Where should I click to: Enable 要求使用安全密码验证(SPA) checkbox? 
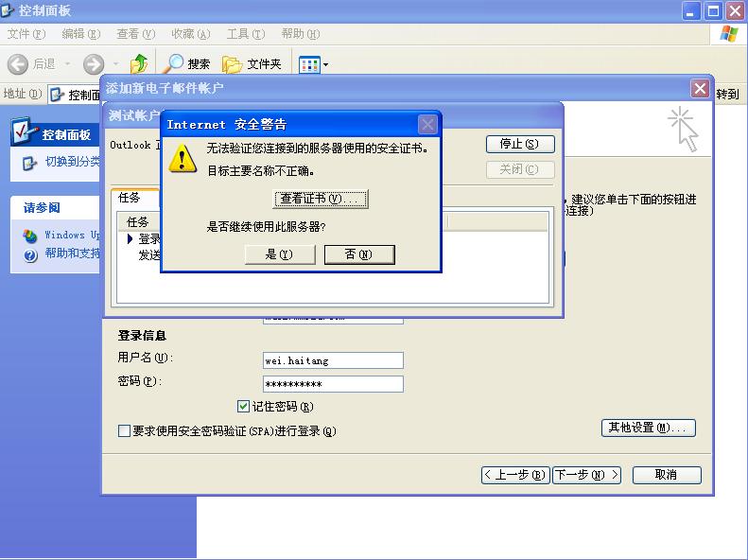[124, 431]
